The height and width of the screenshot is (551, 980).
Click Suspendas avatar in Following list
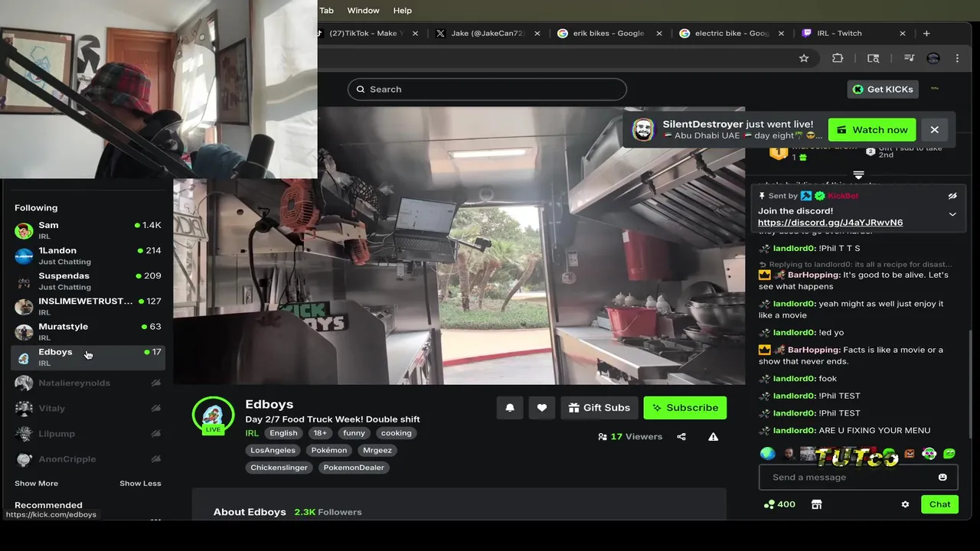24,281
